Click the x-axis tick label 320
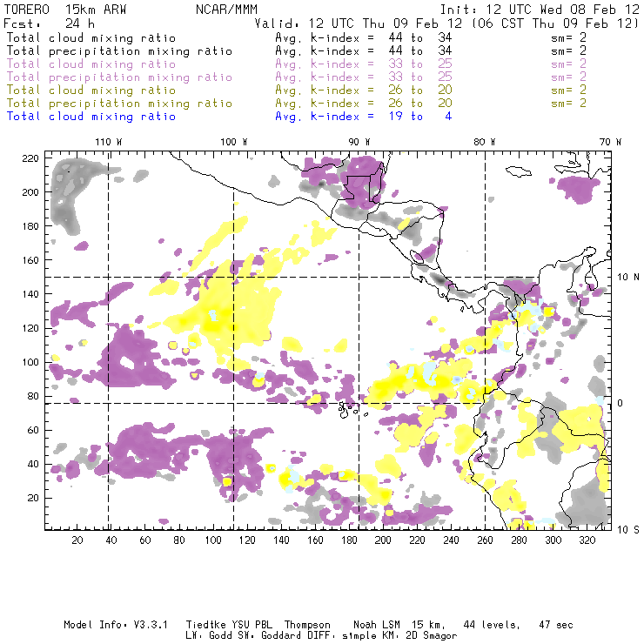 (587, 540)
